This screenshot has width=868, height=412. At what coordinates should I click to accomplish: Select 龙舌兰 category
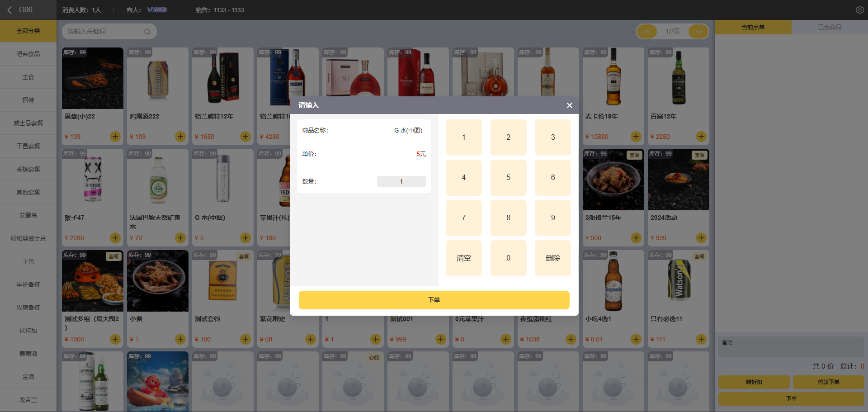pos(28,400)
